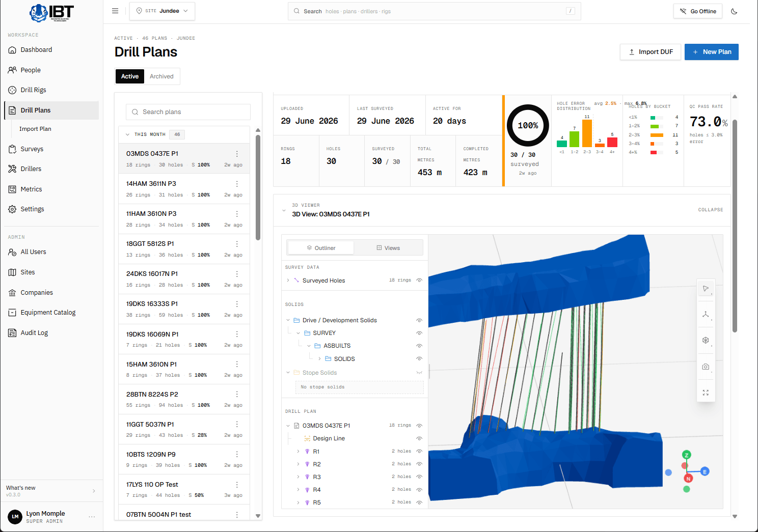
Task: Toggle visibility of ring R1
Action: pyautogui.click(x=419, y=451)
